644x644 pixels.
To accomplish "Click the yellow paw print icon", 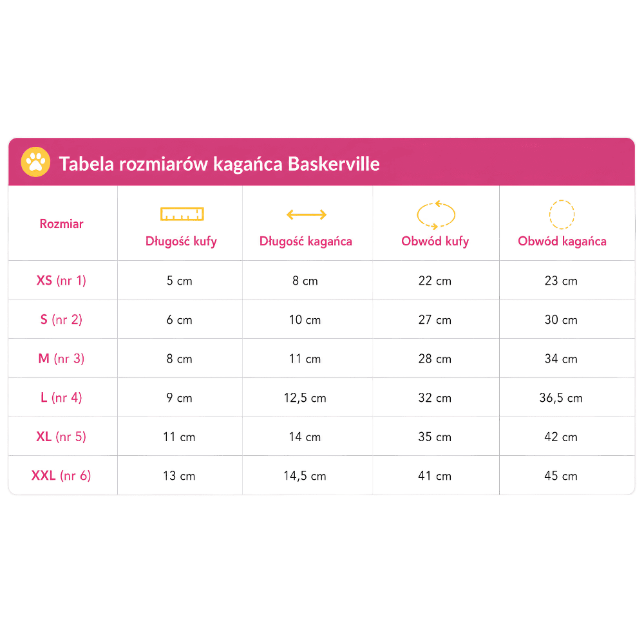I will pyautogui.click(x=35, y=162).
